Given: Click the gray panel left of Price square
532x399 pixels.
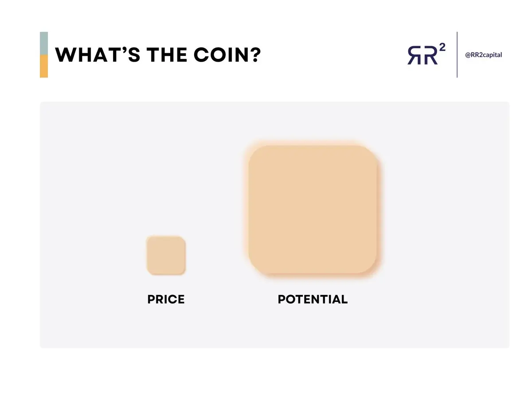Looking at the screenshot, I should coord(93,255).
